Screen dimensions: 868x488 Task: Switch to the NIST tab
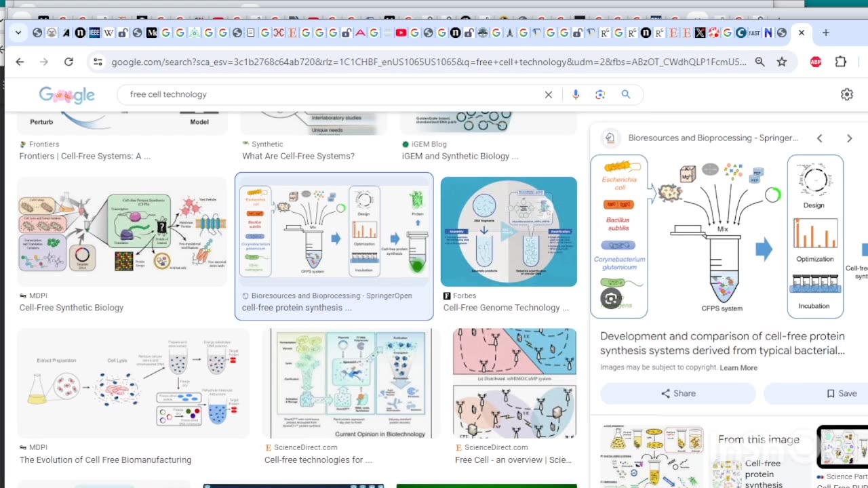click(754, 33)
